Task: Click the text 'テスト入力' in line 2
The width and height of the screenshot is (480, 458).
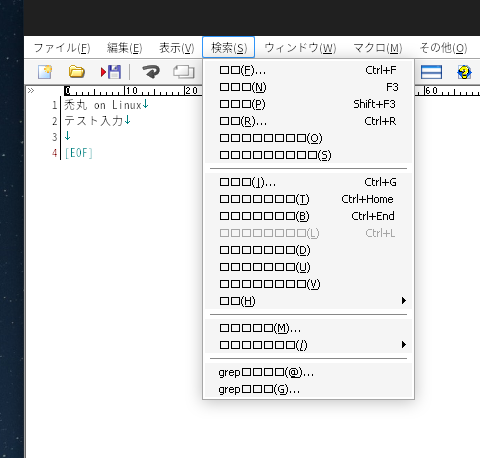Action: pyautogui.click(x=94, y=121)
